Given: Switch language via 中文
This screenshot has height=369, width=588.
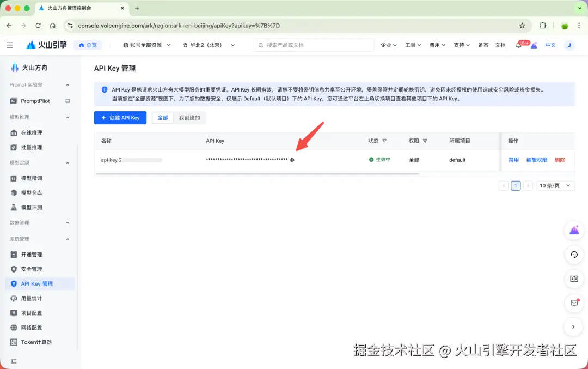Looking at the screenshot, I should [x=550, y=45].
